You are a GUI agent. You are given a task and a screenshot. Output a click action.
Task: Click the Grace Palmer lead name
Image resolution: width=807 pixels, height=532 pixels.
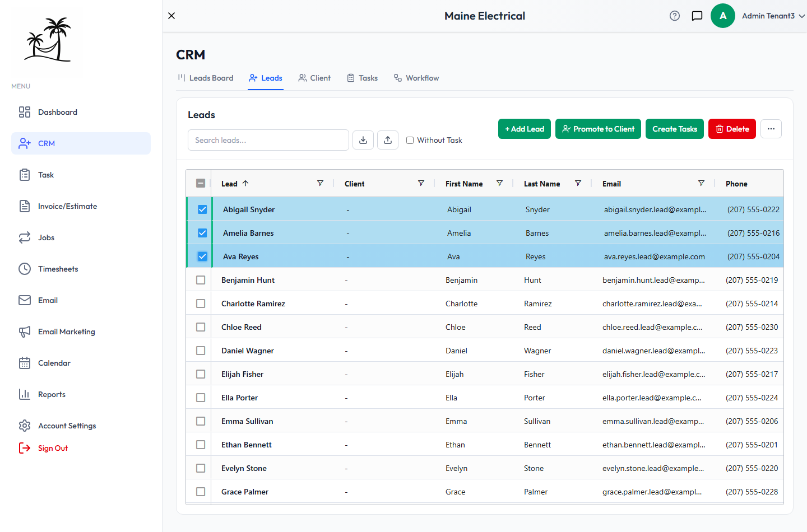click(245, 492)
